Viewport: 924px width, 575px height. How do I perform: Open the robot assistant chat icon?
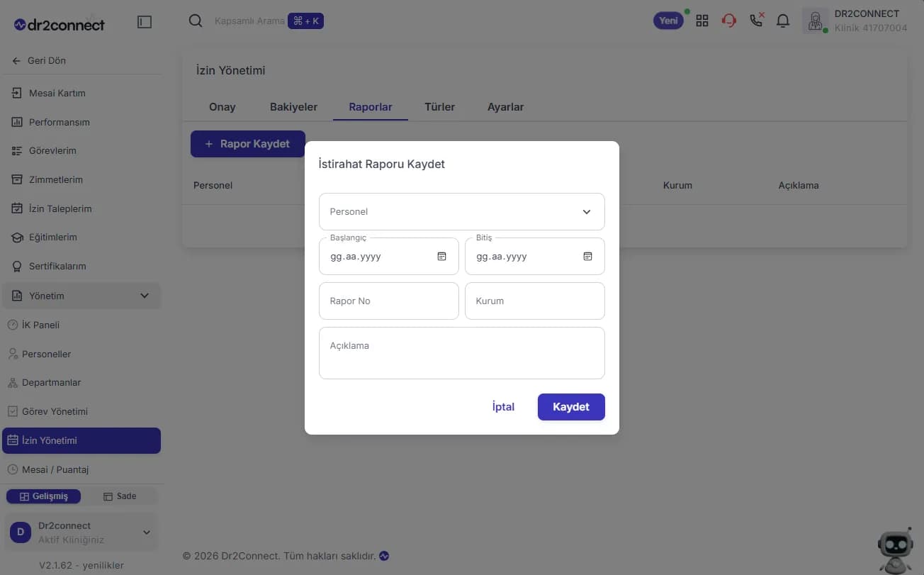tap(896, 549)
